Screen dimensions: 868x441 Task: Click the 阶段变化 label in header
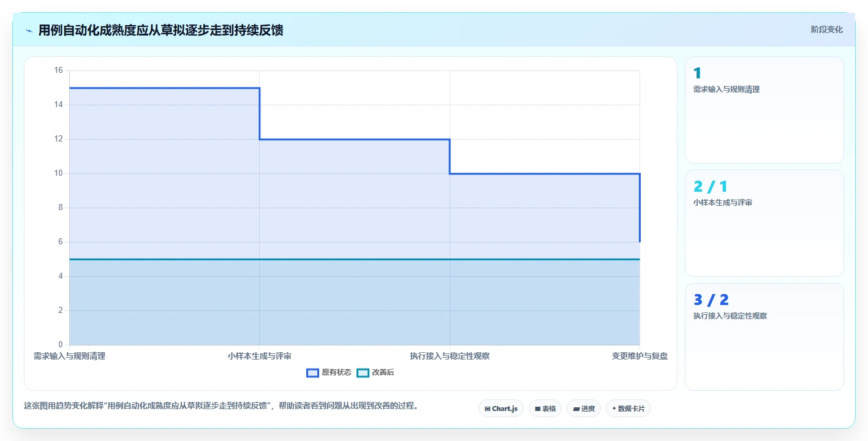pos(826,29)
